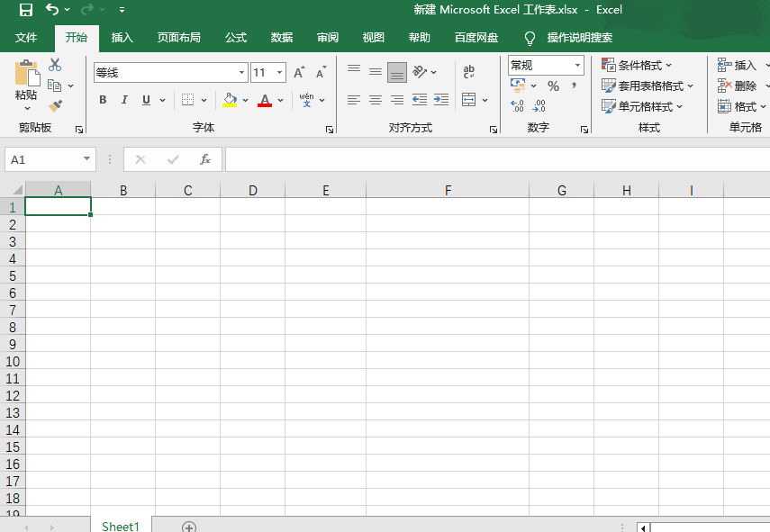The width and height of the screenshot is (770, 532).
Task: Click the 格式 cells button
Action: (x=742, y=106)
